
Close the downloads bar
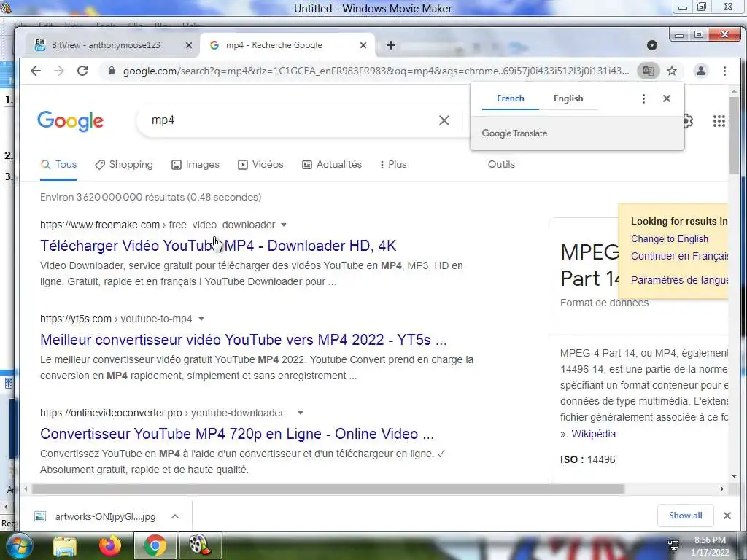pyautogui.click(x=727, y=516)
